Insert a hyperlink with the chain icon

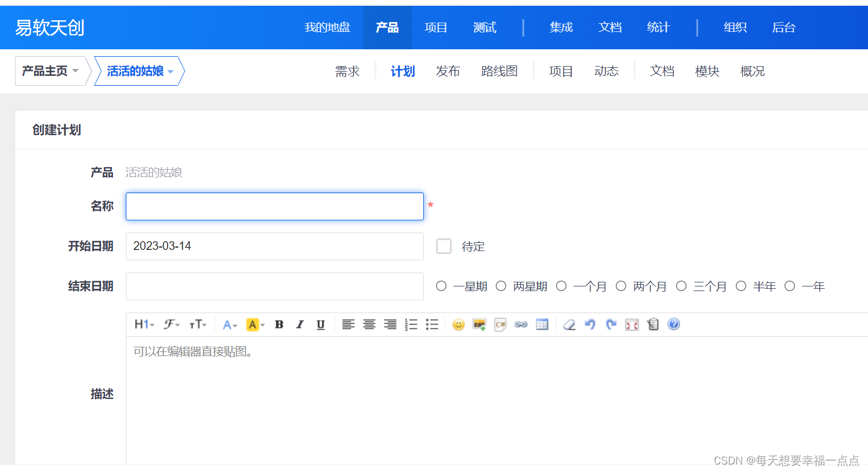click(x=521, y=325)
